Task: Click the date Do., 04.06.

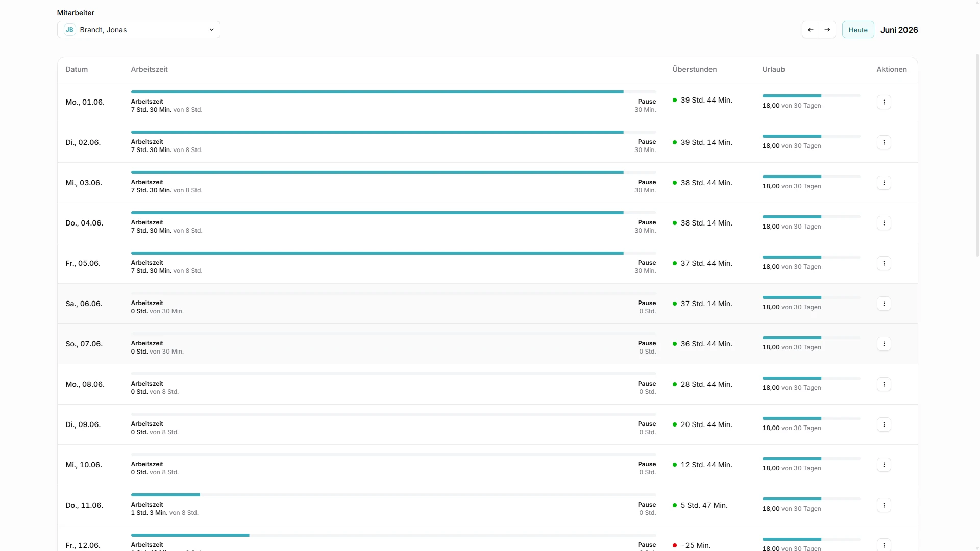Action: pyautogui.click(x=84, y=223)
